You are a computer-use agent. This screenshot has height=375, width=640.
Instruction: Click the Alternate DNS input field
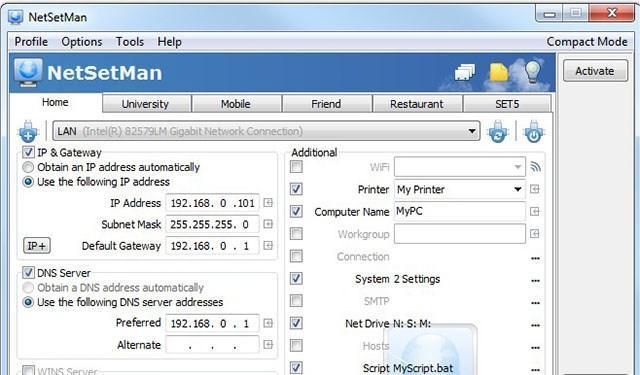pos(212,345)
